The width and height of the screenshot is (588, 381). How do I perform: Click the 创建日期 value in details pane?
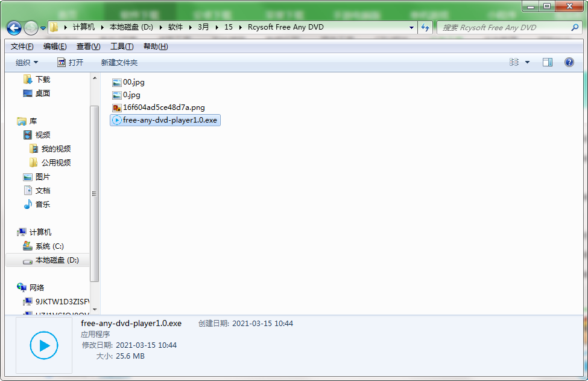(262, 323)
